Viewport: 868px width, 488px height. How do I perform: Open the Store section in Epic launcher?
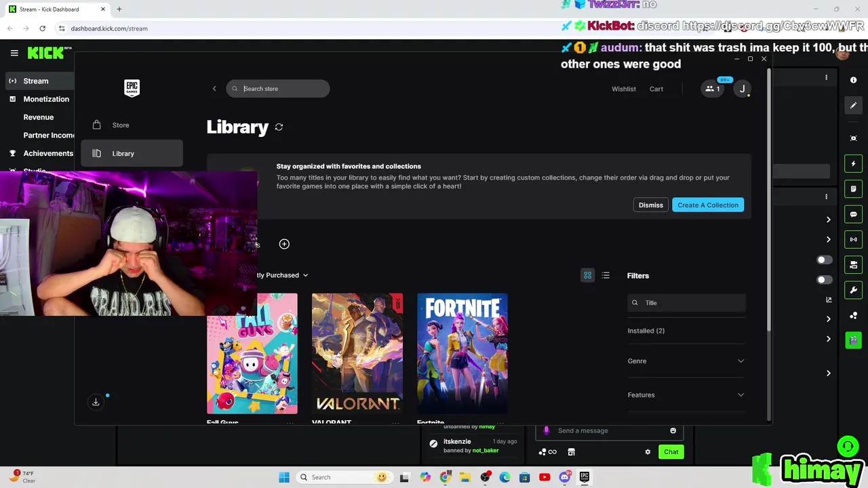[x=132, y=125]
